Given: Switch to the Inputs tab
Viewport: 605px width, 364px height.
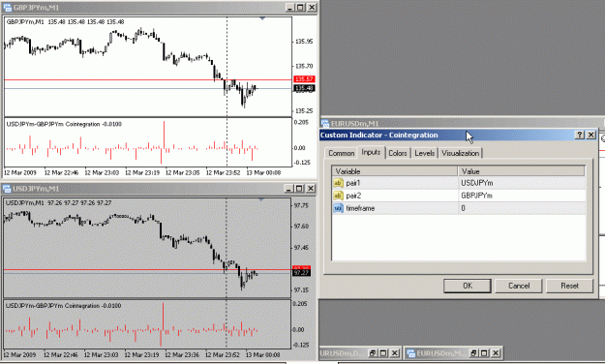Looking at the screenshot, I should (x=371, y=152).
